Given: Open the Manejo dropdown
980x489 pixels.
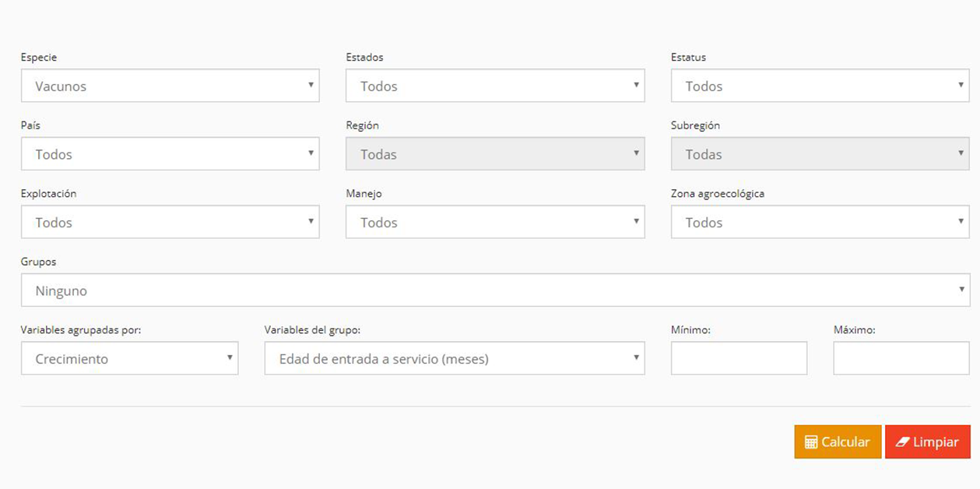Looking at the screenshot, I should click(x=495, y=222).
